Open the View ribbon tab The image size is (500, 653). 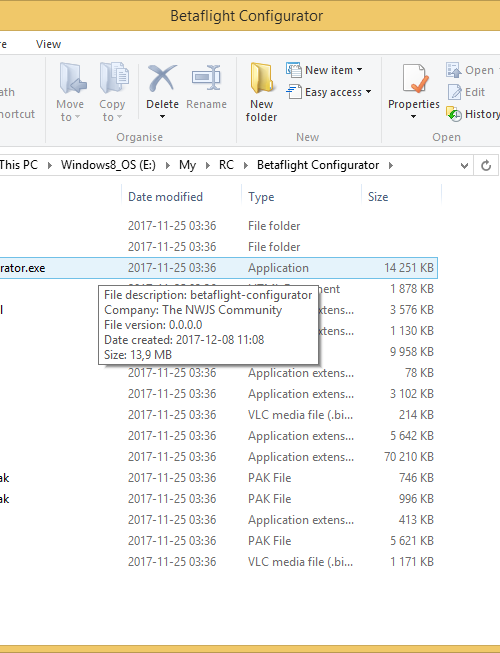click(48, 44)
